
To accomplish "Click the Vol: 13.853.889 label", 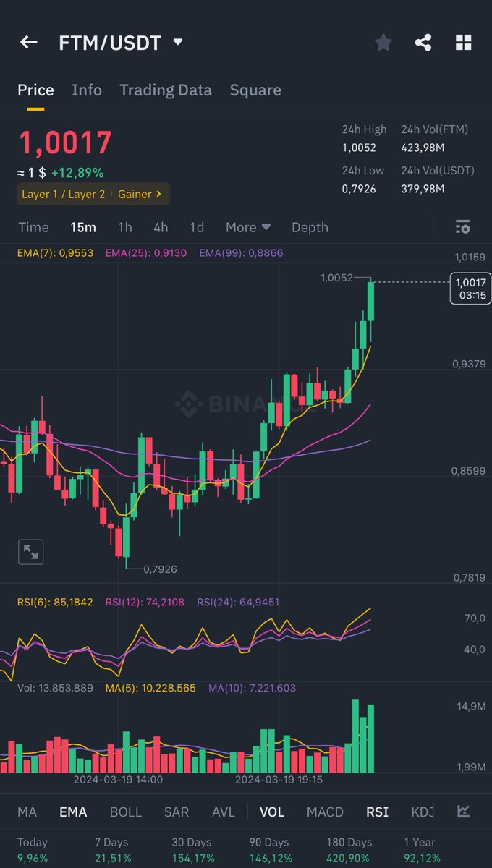I will 56,688.
